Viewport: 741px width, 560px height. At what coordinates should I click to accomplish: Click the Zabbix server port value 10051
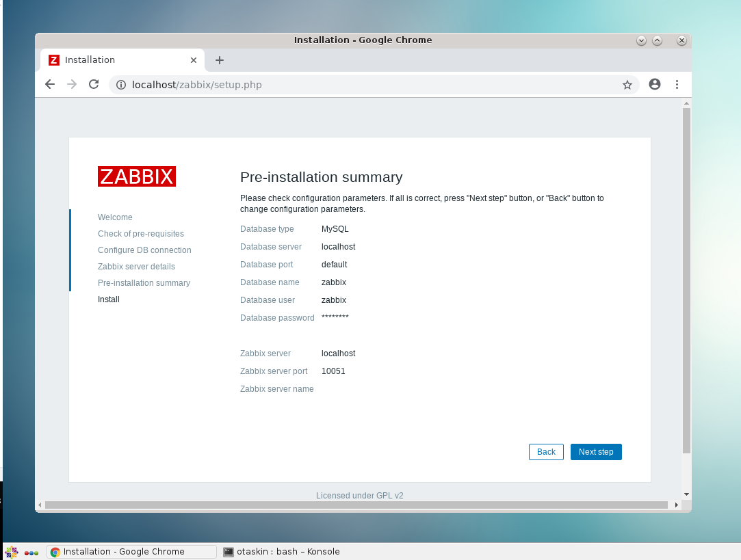tap(333, 371)
